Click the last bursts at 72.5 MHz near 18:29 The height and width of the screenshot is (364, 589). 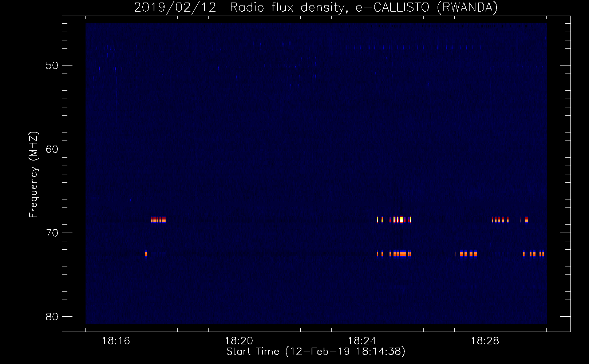(533, 254)
